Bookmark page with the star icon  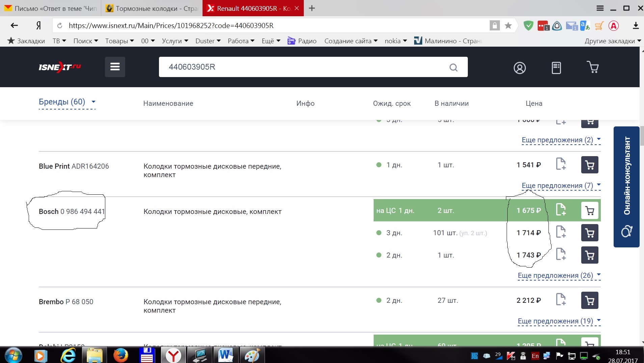click(508, 26)
